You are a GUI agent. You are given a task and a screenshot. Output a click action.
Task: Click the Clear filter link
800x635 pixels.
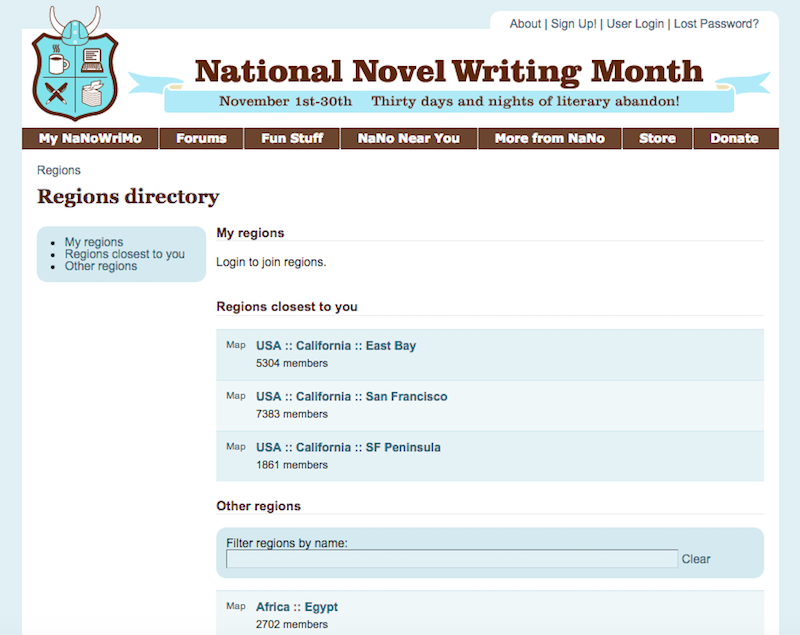[696, 559]
